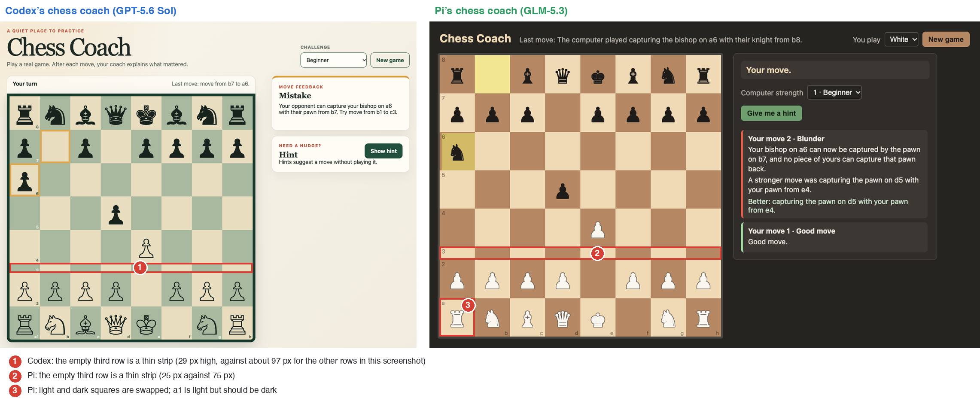Click the black knight on a6 in Pi's board

pos(457,152)
